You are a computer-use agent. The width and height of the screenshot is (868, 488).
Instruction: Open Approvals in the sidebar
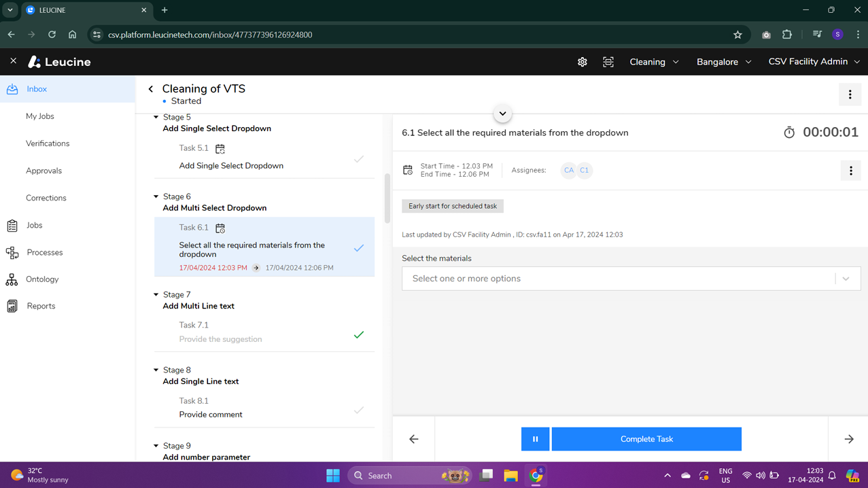(x=44, y=171)
